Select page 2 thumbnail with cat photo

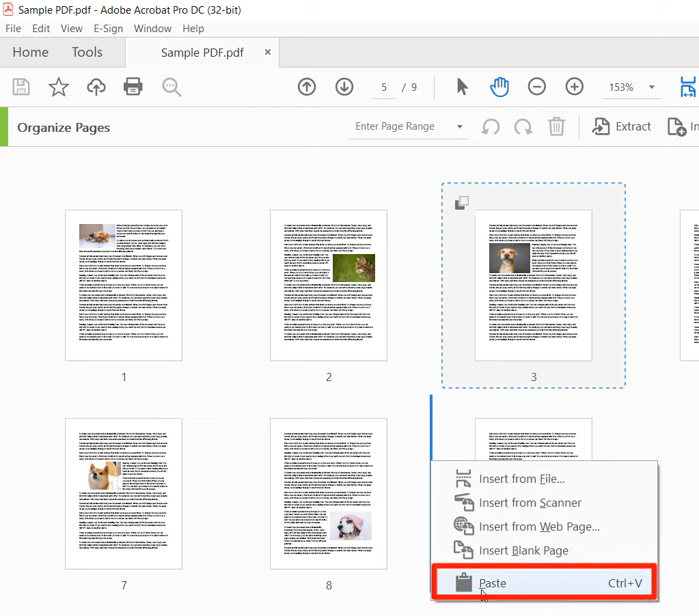click(x=329, y=285)
